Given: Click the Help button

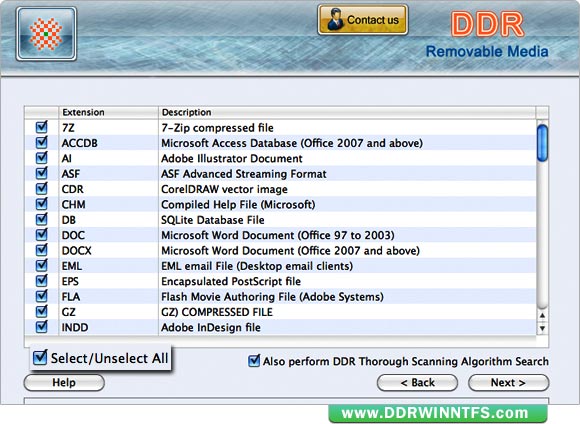Looking at the screenshot, I should coord(64,383).
